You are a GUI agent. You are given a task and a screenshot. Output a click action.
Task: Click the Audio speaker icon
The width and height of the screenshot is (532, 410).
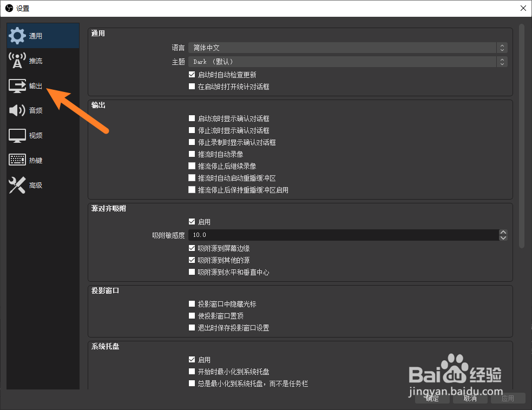pos(17,110)
